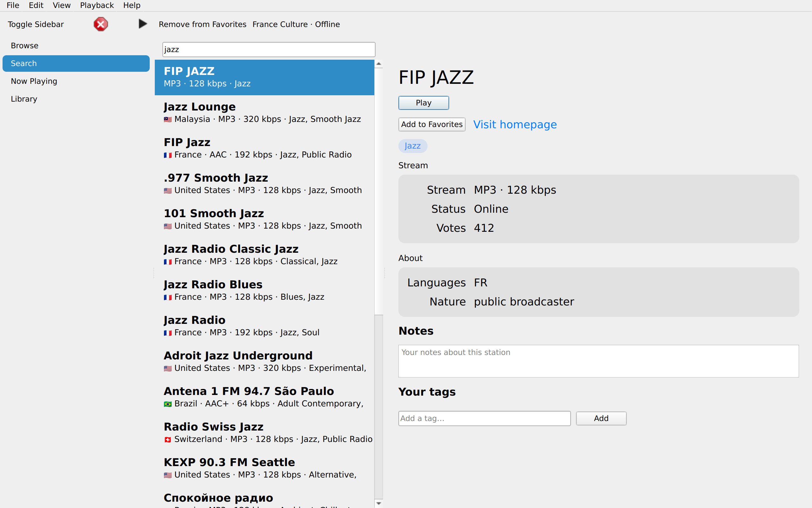Click France Culture · Offline status text
This screenshot has width=812, height=508.
coord(296,24)
